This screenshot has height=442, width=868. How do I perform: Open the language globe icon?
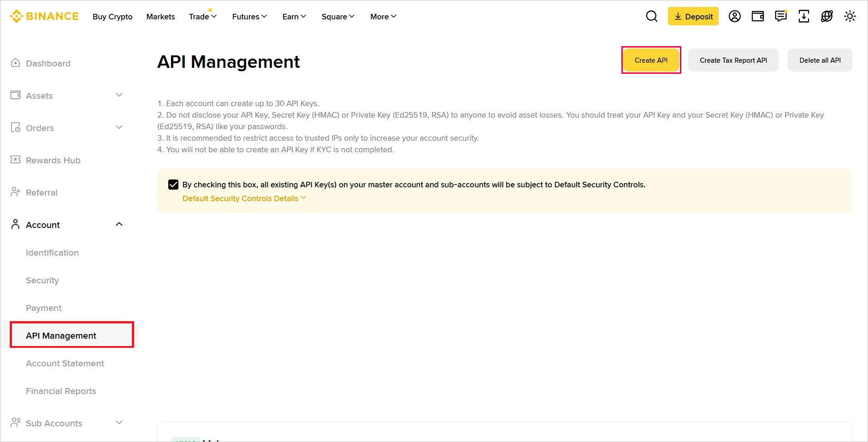pos(827,16)
